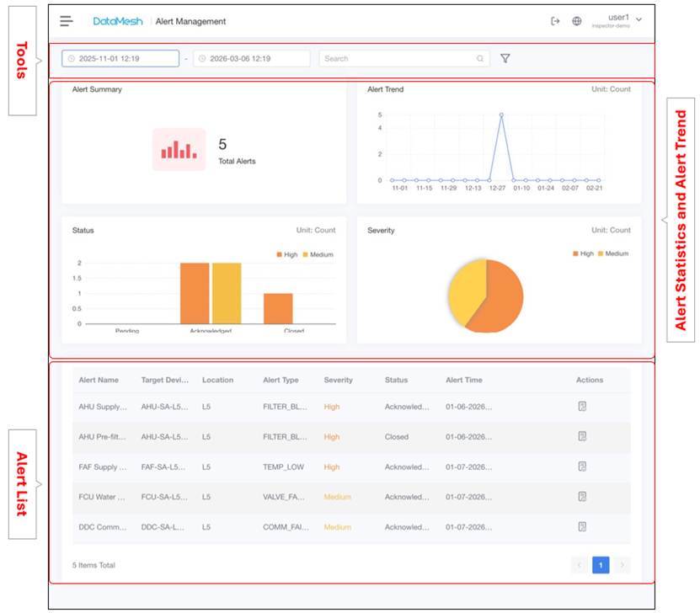Toggle High slice in Severity chart legend

(x=581, y=253)
